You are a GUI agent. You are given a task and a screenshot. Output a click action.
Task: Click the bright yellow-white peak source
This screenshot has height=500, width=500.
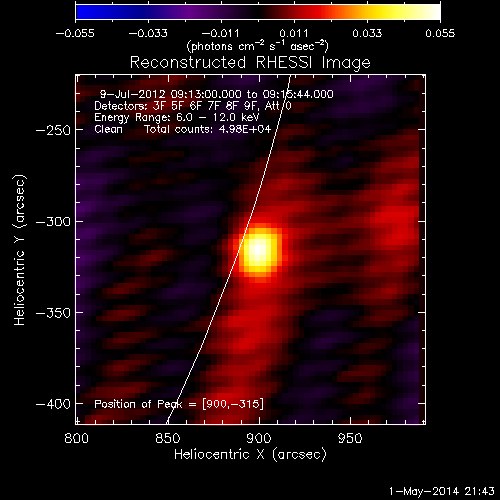(259, 251)
